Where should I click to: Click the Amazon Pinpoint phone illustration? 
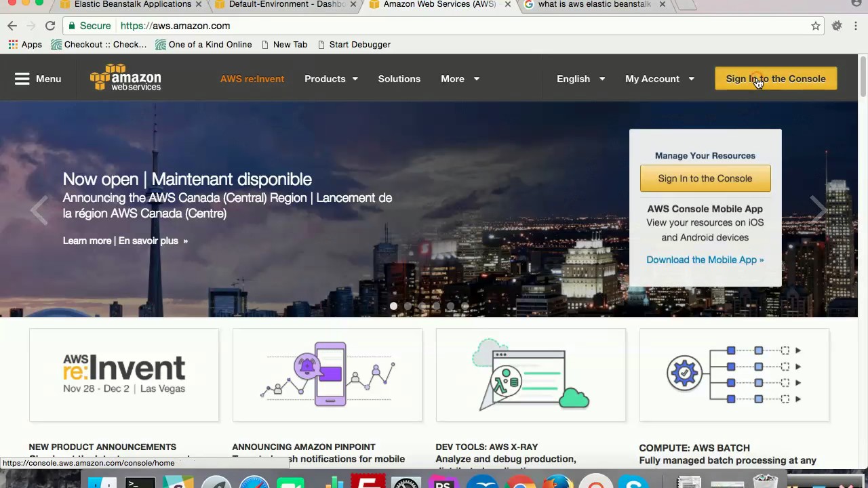[328, 375]
